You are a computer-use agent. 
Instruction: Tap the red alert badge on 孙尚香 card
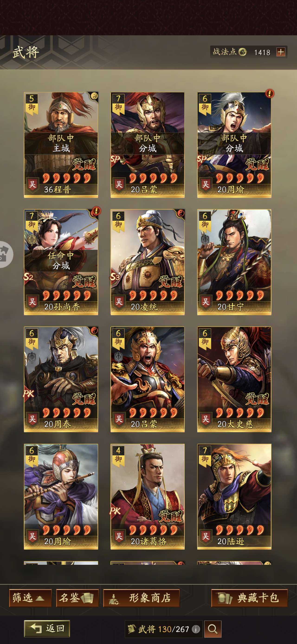(96, 211)
